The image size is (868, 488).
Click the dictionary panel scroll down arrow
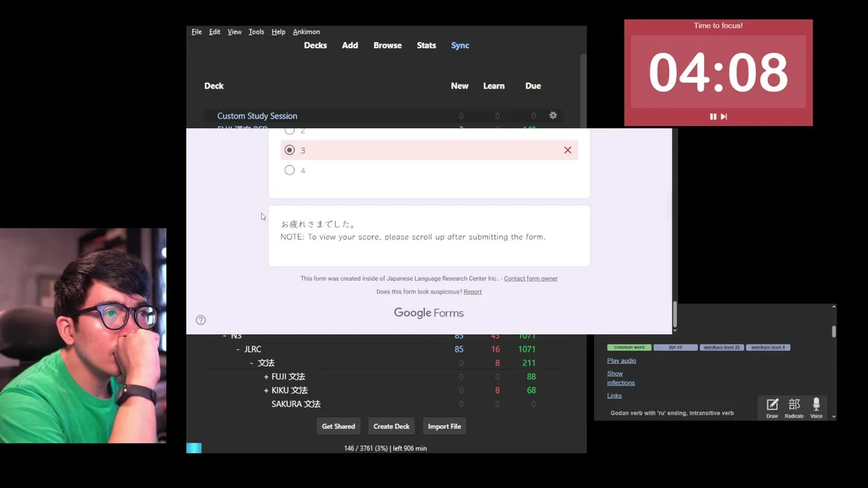pos(833,416)
